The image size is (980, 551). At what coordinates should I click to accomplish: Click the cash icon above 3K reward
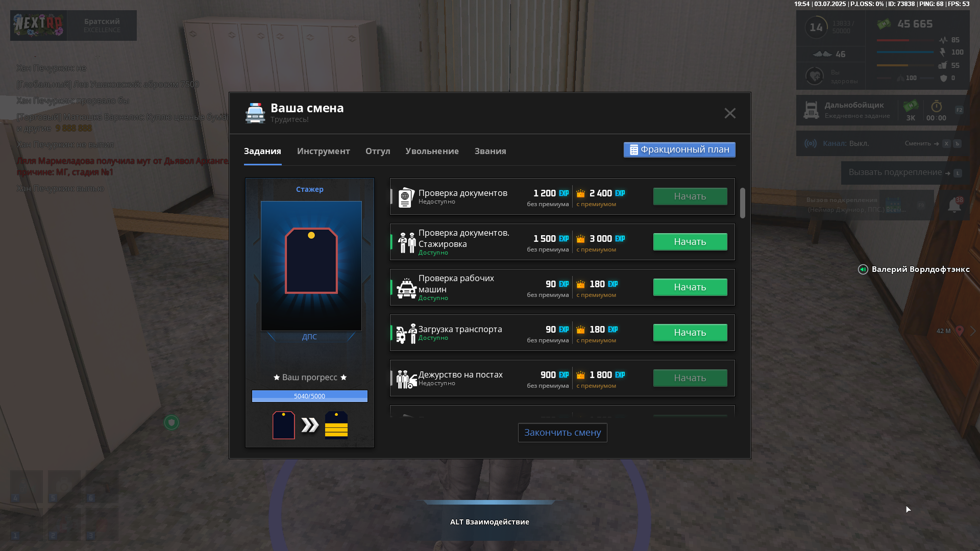(x=911, y=106)
